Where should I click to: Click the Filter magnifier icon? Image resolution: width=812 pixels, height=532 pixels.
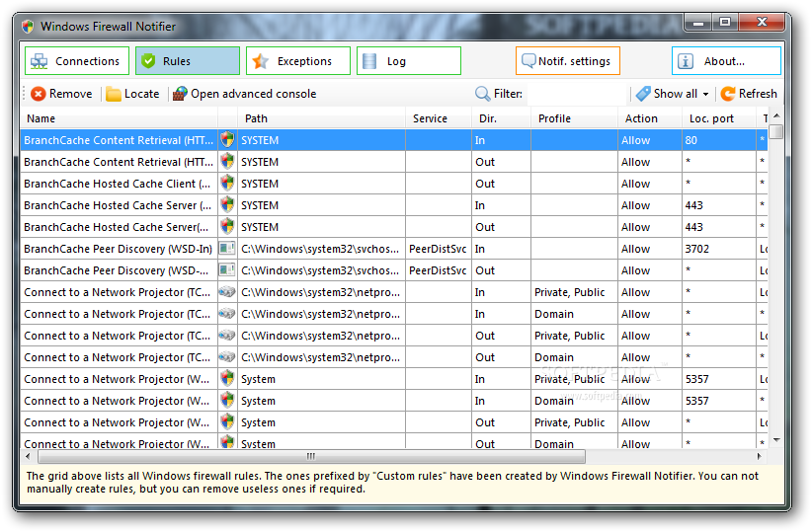coord(482,94)
